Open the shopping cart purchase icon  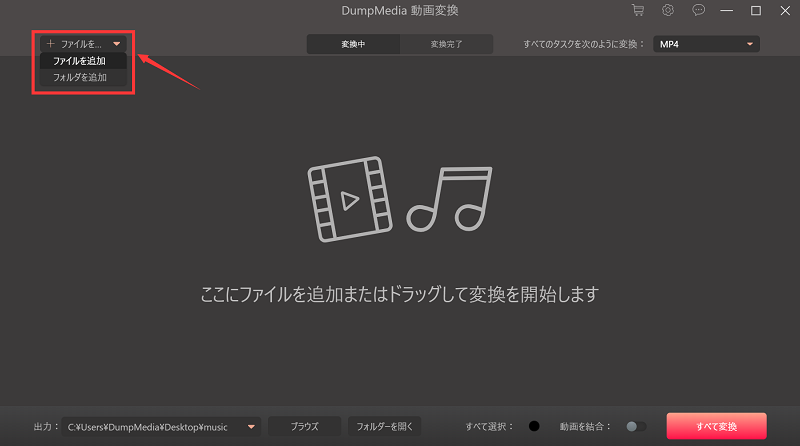638,10
